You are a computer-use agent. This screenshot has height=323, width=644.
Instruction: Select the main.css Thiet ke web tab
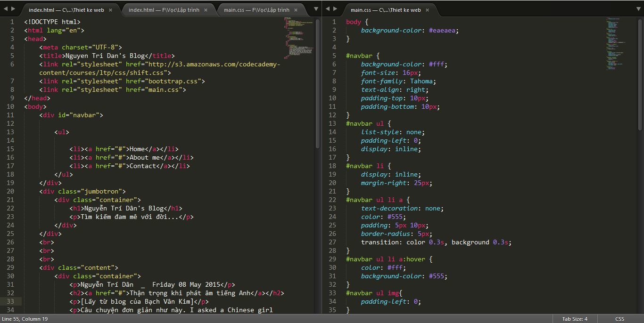coord(386,10)
